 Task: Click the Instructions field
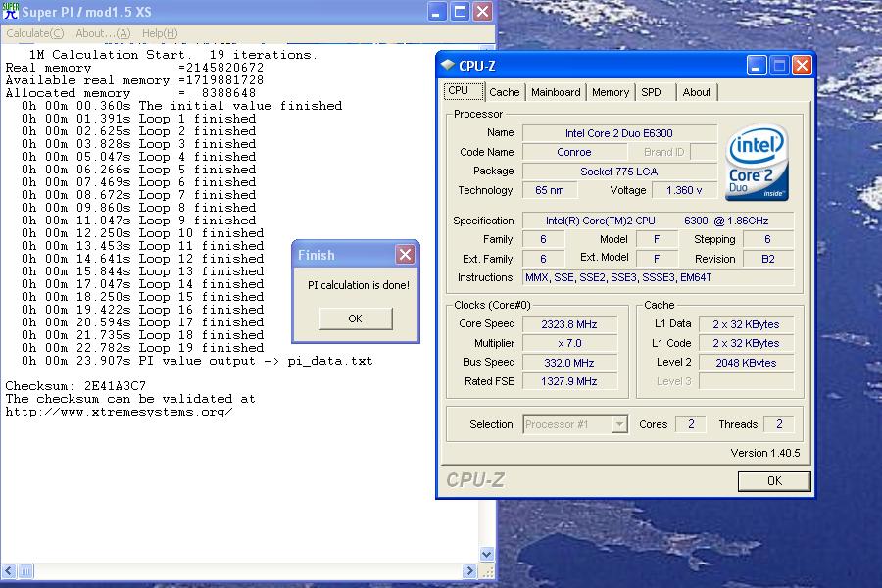click(658, 277)
